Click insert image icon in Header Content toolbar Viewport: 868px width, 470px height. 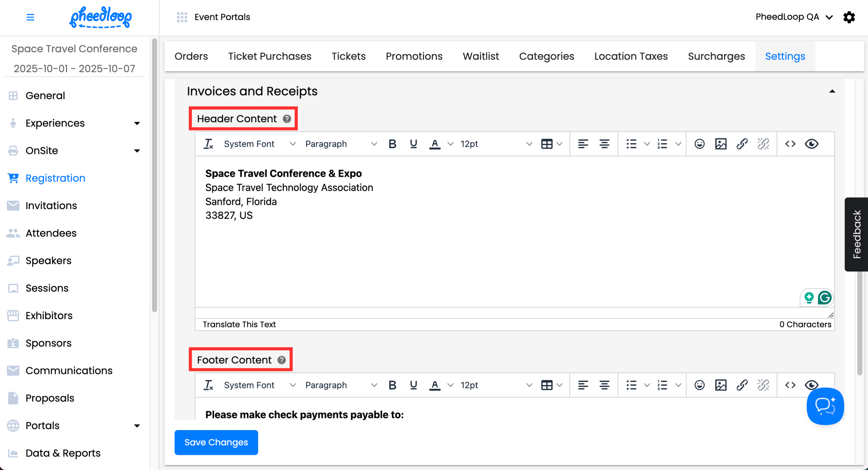point(721,144)
